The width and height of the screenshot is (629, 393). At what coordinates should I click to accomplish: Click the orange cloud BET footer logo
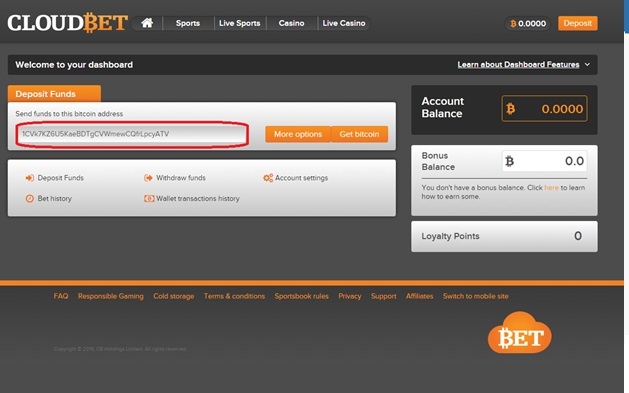[519, 332]
